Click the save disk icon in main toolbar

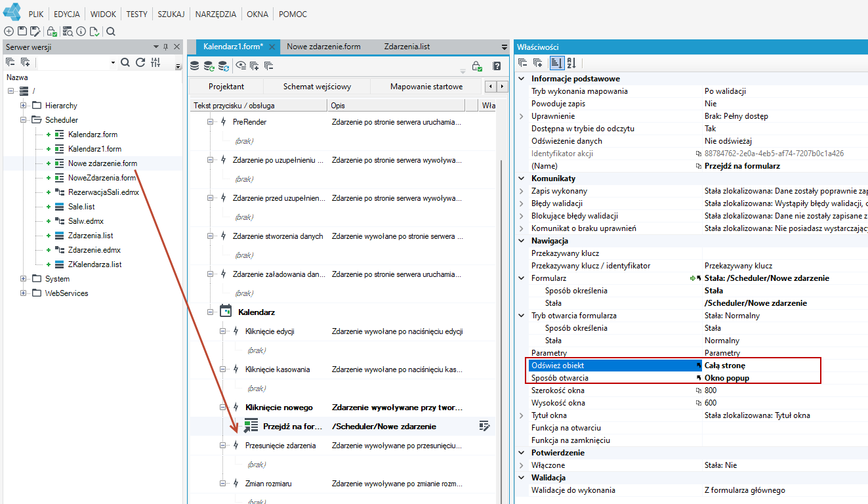pyautogui.click(x=22, y=31)
